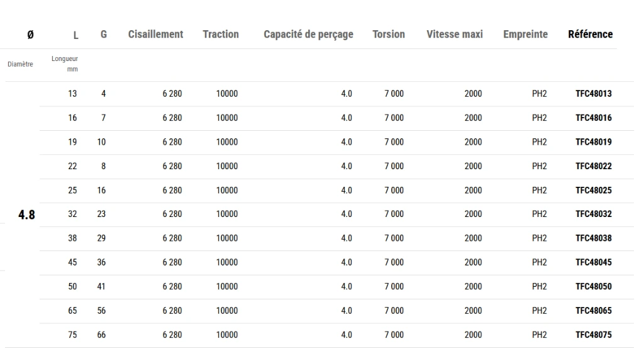Select reference TFC48022
The image size is (644, 356).
[594, 166]
